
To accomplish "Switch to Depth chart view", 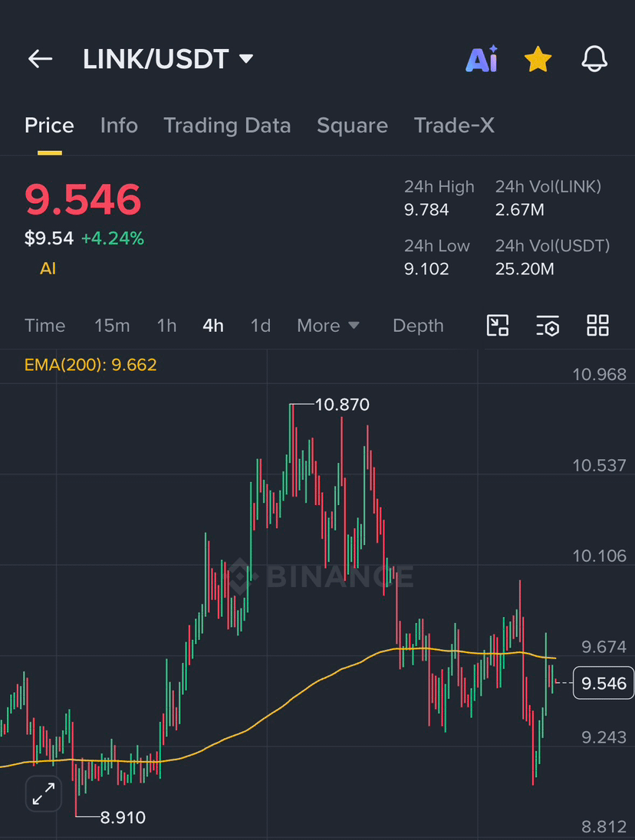I will (418, 326).
